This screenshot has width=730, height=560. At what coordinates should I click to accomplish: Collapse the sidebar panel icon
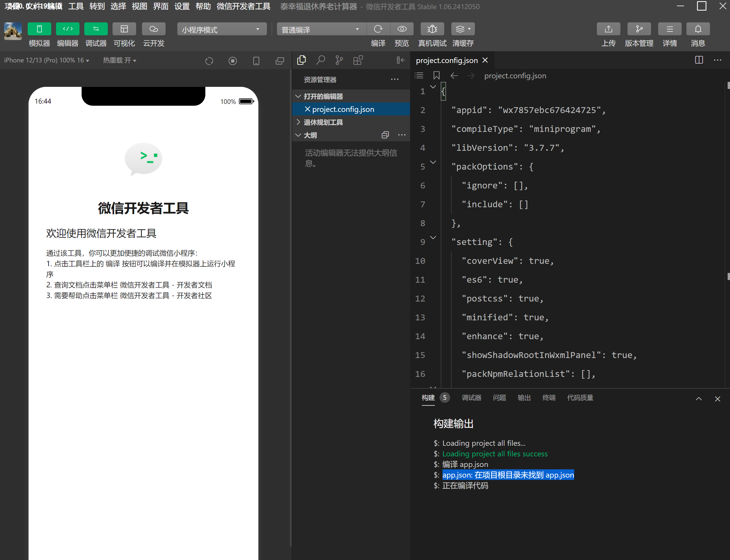click(x=401, y=60)
